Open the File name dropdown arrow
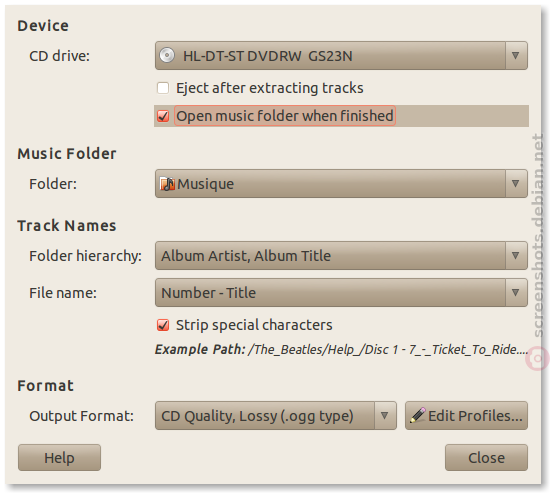This screenshot has width=550, height=493. (x=516, y=292)
